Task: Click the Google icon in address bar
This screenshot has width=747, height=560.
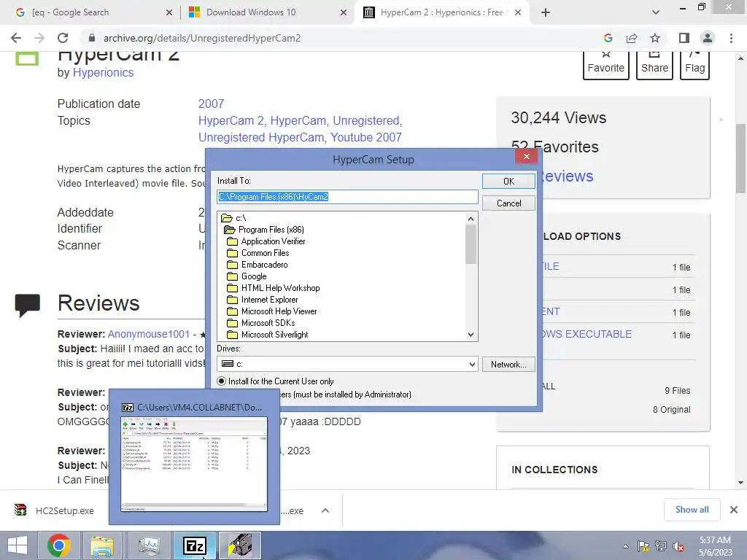Action: 608,38
